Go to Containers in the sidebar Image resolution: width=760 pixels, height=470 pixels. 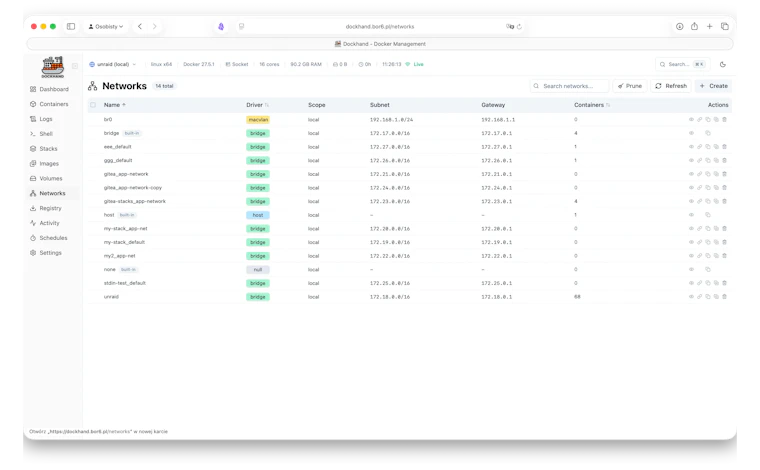point(49,104)
